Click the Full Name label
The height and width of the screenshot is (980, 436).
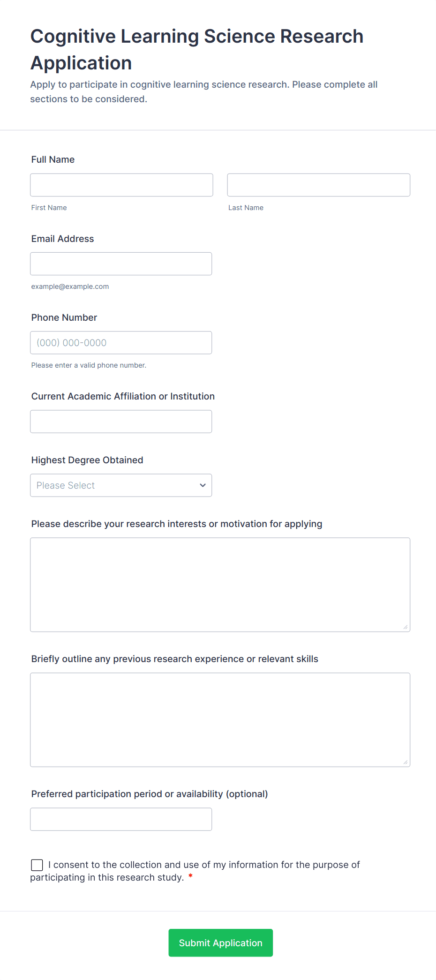[53, 159]
